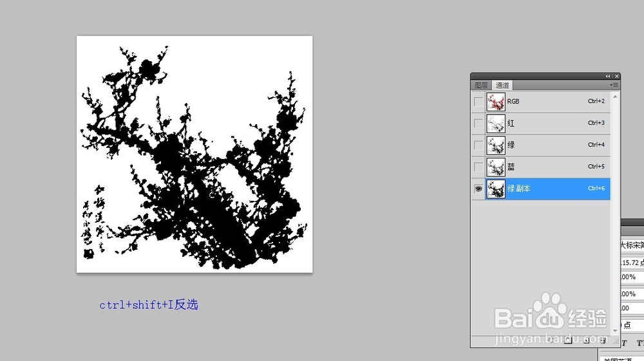This screenshot has height=361, width=644.
Task: Select the 蓝 channel row name
Action: [x=511, y=167]
